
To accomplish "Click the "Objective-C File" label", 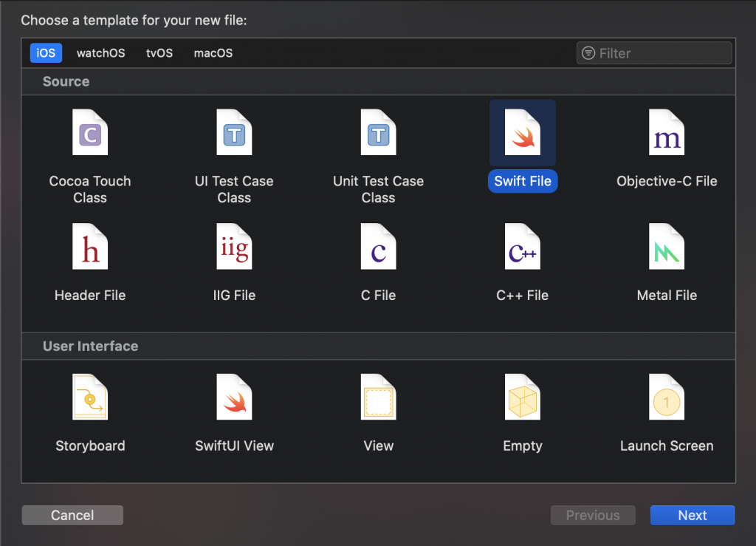I will 667,181.
